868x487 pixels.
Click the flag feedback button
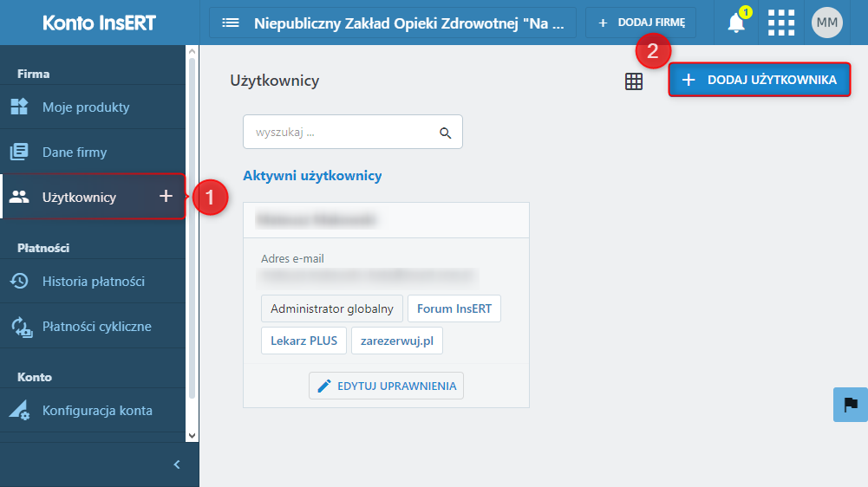pyautogui.click(x=851, y=405)
